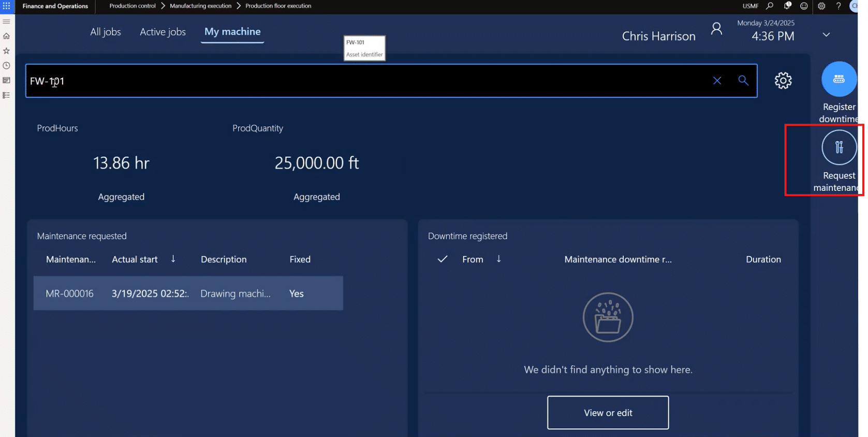Click the notifications bell in top bar
The image size is (868, 437).
[787, 6]
